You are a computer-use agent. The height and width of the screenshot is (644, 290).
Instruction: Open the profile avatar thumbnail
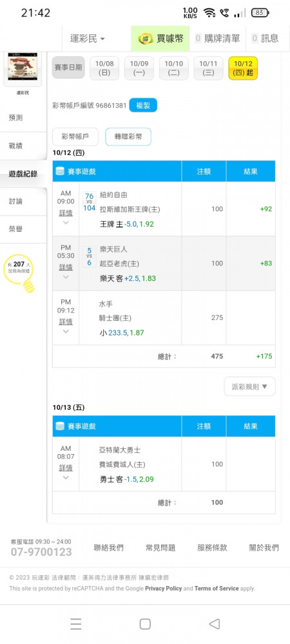[x=22, y=67]
